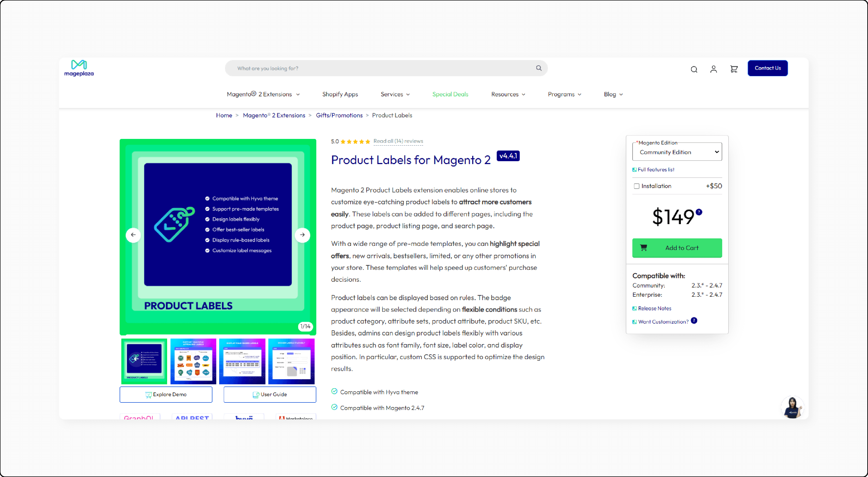Click the help icon beside Want Customization
The width and height of the screenshot is (868, 477).
(x=694, y=320)
